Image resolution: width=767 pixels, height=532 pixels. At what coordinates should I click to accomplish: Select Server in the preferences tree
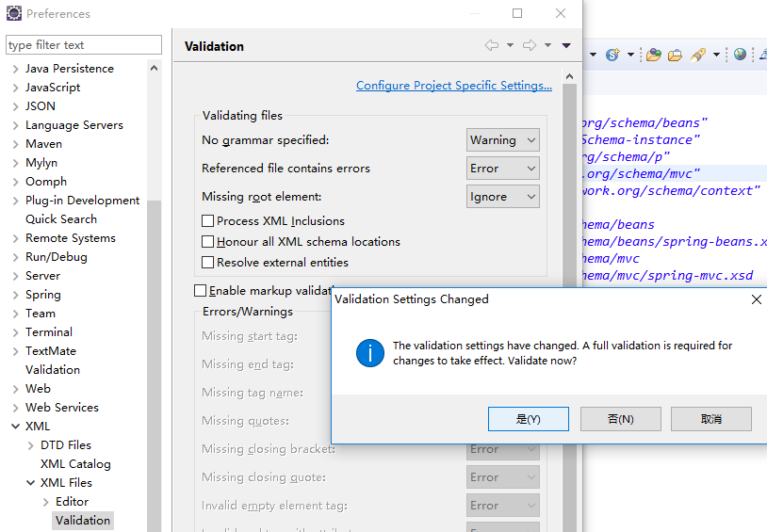(x=43, y=276)
